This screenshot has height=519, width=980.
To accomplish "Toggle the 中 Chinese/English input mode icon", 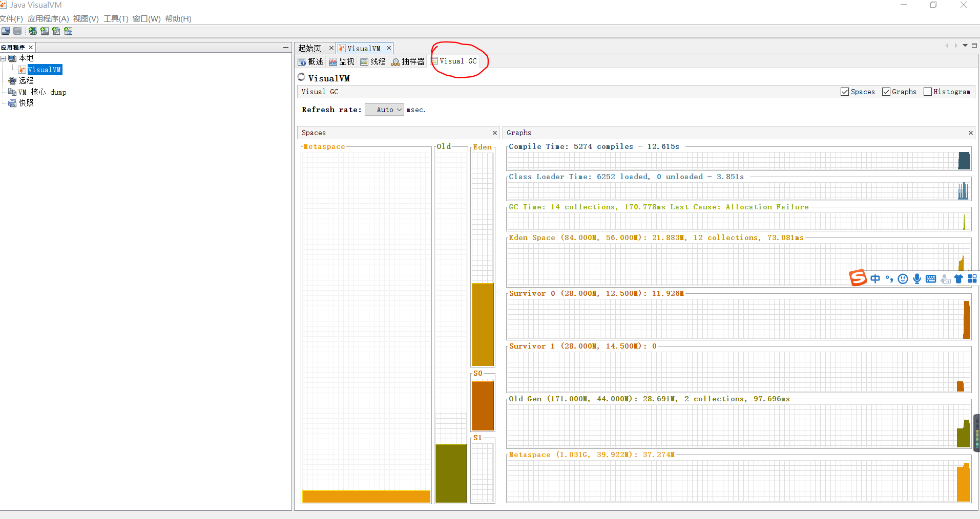I will tap(875, 279).
